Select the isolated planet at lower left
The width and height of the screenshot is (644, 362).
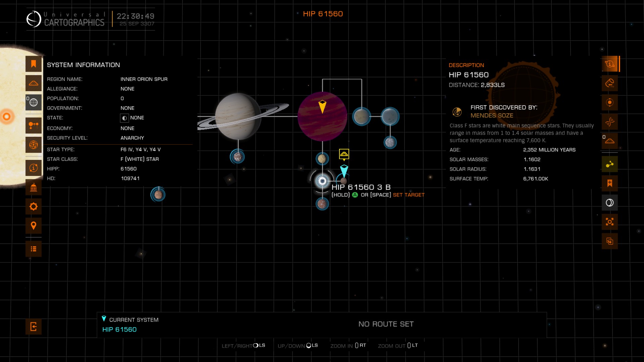[x=158, y=194]
